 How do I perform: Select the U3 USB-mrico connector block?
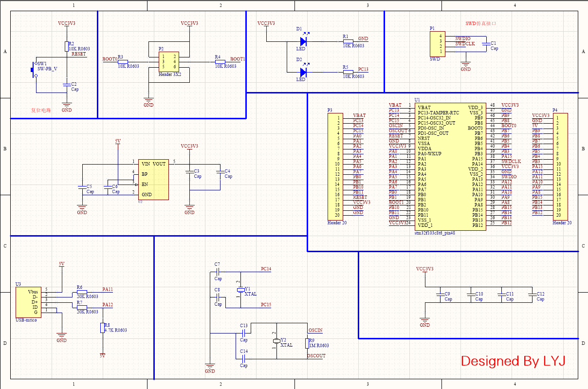28,302
